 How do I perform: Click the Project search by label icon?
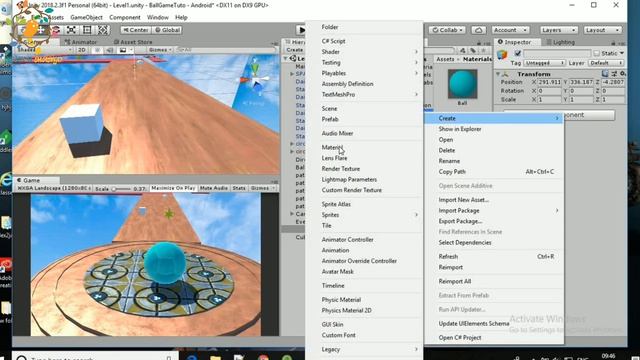[473, 50]
